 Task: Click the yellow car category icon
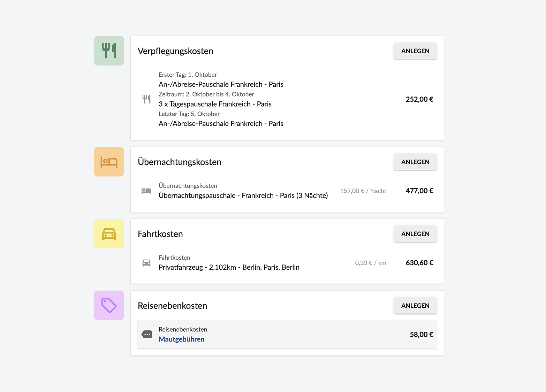click(x=109, y=234)
